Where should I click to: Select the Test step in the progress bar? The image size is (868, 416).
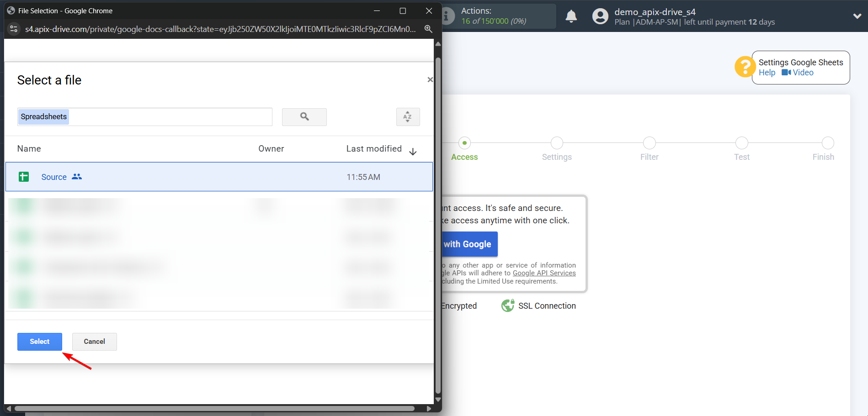pyautogui.click(x=741, y=143)
